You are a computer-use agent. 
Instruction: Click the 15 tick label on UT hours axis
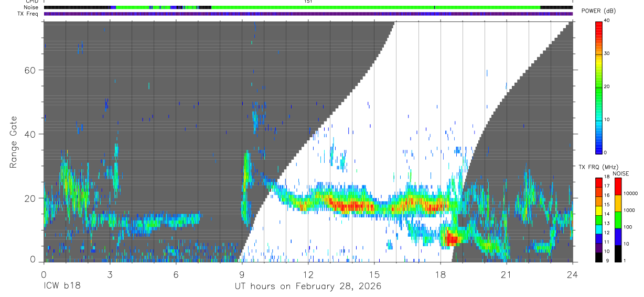coord(374,274)
